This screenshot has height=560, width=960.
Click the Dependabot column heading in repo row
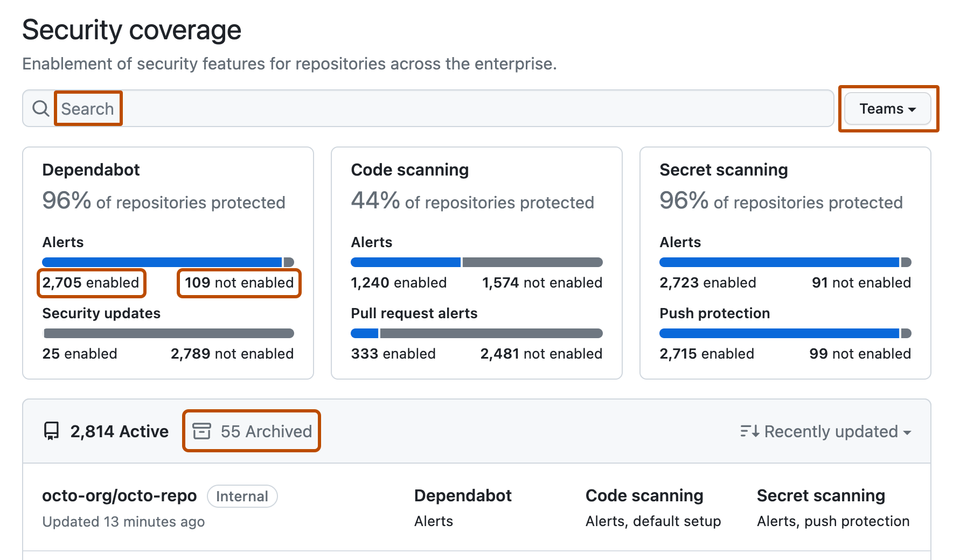[x=463, y=496]
